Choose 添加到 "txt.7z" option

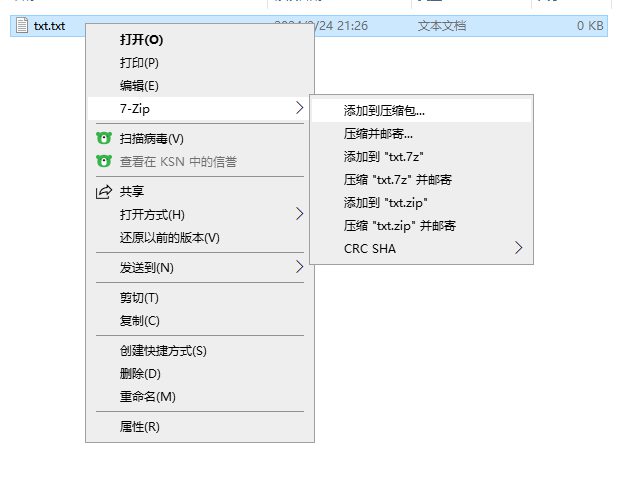[386, 156]
